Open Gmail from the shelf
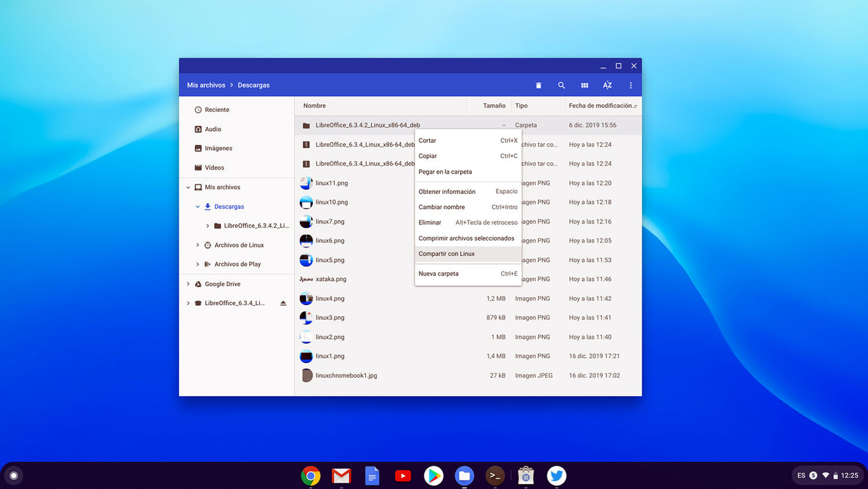The width and height of the screenshot is (868, 489). pyautogui.click(x=341, y=475)
